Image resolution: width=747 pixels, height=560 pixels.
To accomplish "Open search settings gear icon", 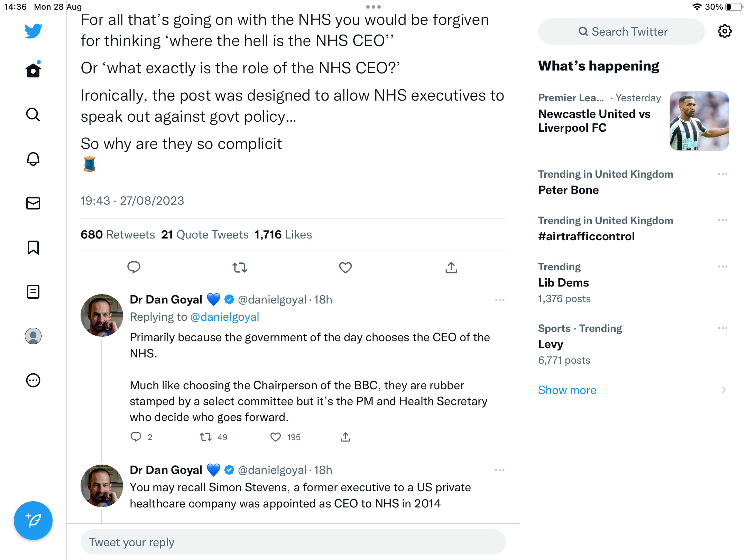I will pyautogui.click(x=725, y=31).
